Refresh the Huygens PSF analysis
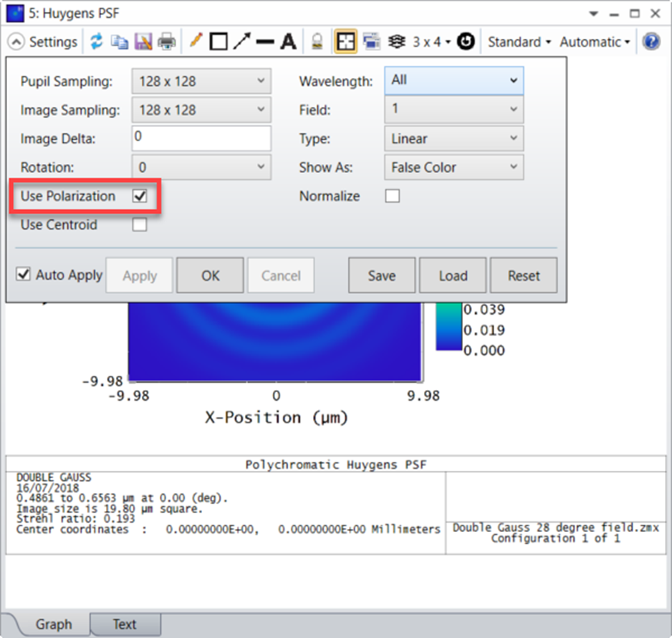This screenshot has width=672, height=638. [97, 42]
